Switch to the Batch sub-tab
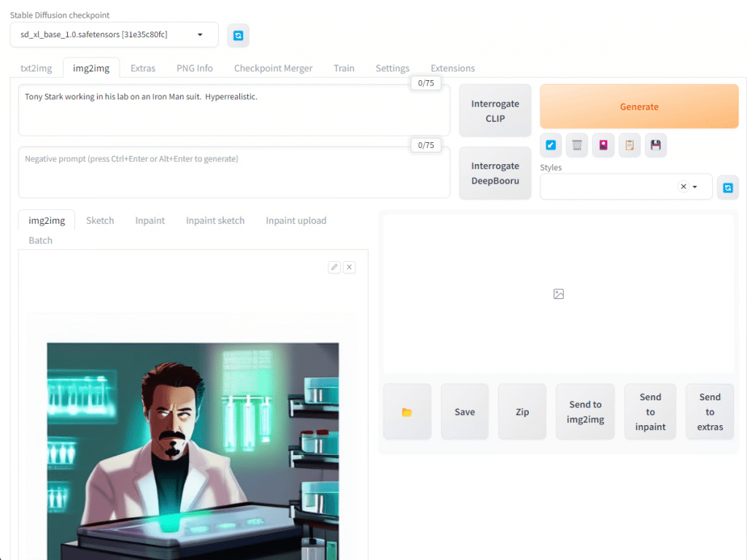The image size is (747, 560). coord(41,241)
